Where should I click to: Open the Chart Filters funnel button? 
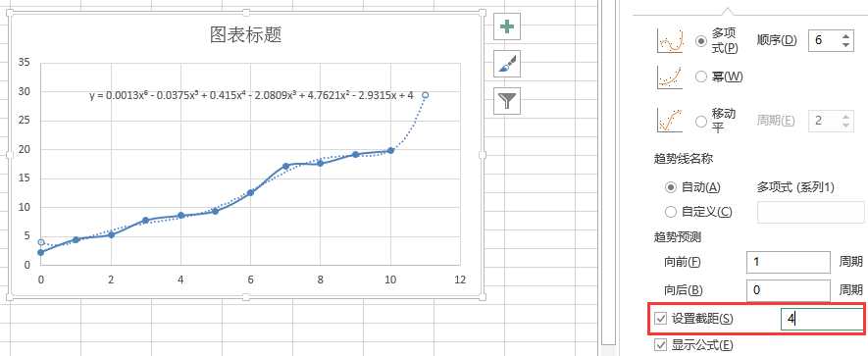507,100
